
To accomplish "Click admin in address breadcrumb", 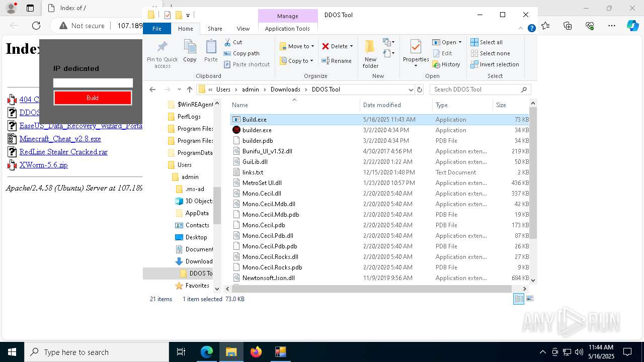I will (x=251, y=89).
